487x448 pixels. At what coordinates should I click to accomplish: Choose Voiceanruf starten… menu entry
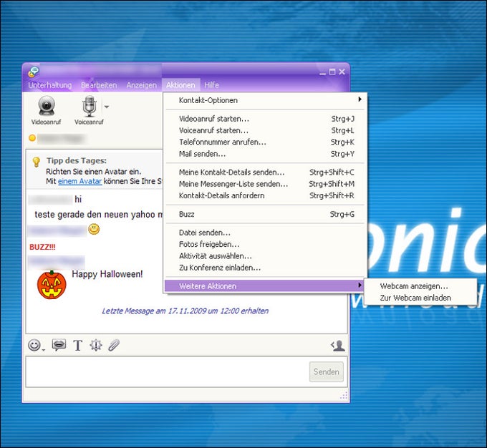click(265, 130)
